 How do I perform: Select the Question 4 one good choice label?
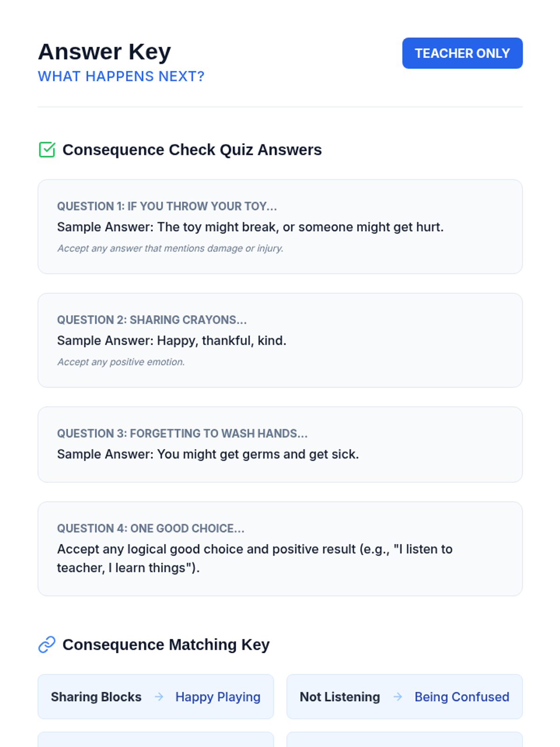pyautogui.click(x=150, y=529)
